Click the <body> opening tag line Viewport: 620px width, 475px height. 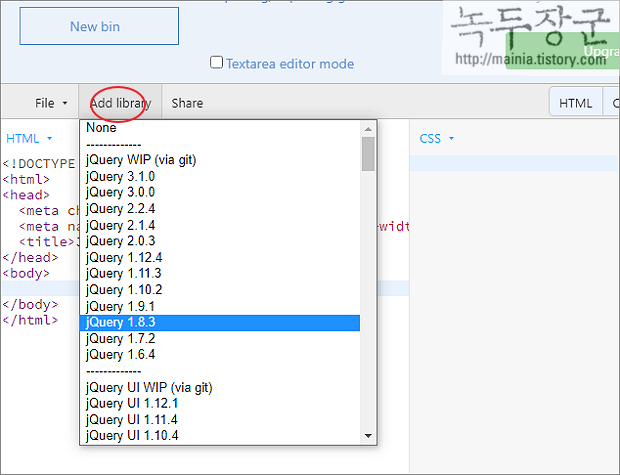click(26, 273)
